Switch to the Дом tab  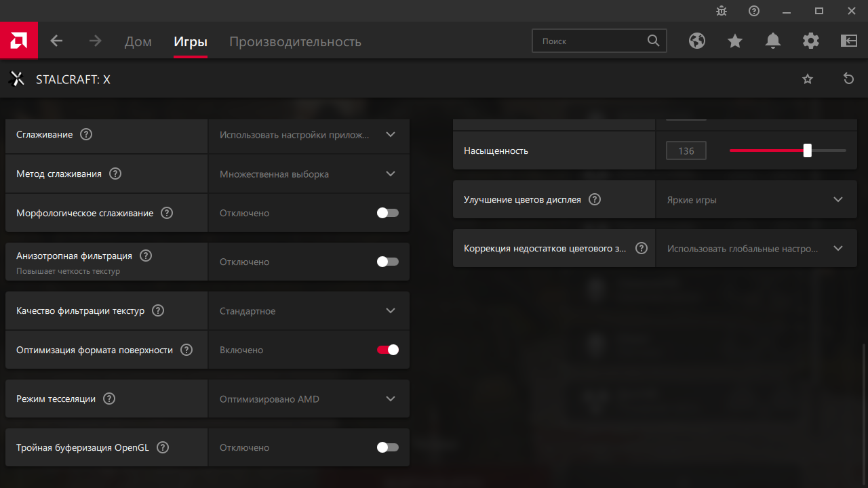pyautogui.click(x=138, y=41)
